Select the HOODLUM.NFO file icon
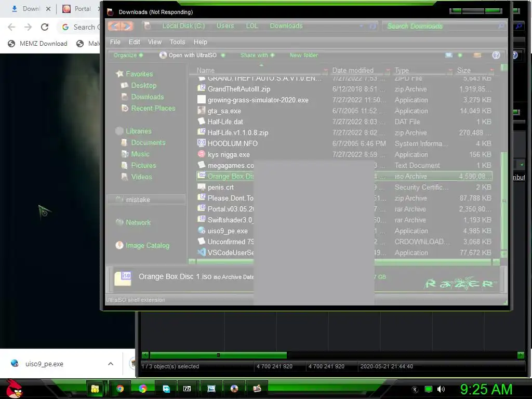 202,143
